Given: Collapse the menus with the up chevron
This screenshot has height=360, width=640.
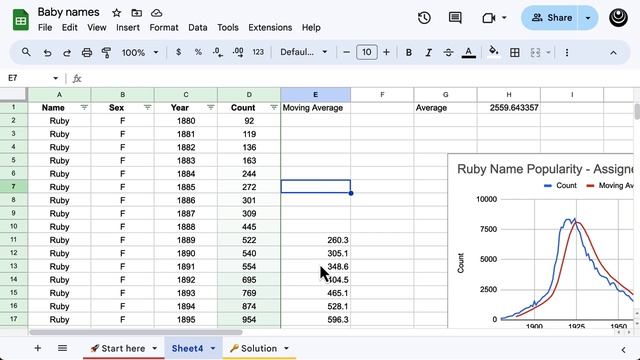Looking at the screenshot, I should [613, 53].
